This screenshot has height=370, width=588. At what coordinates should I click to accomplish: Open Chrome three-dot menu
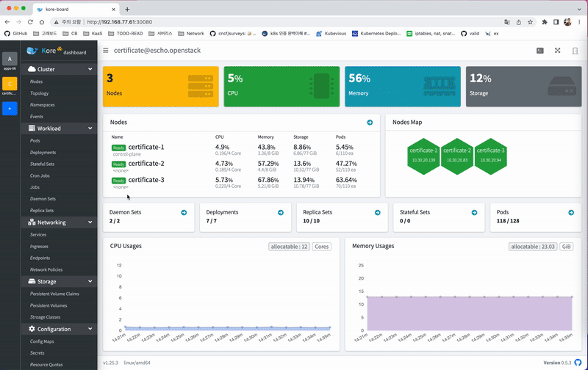click(x=579, y=22)
